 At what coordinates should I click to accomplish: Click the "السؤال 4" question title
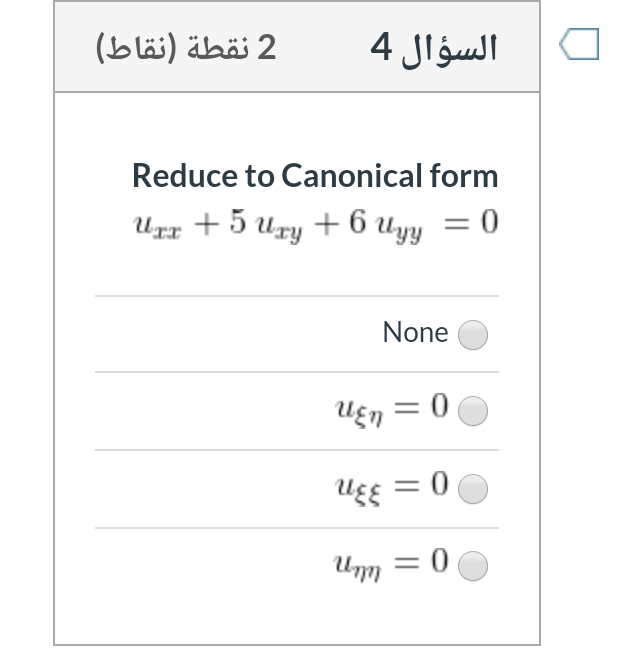(434, 47)
